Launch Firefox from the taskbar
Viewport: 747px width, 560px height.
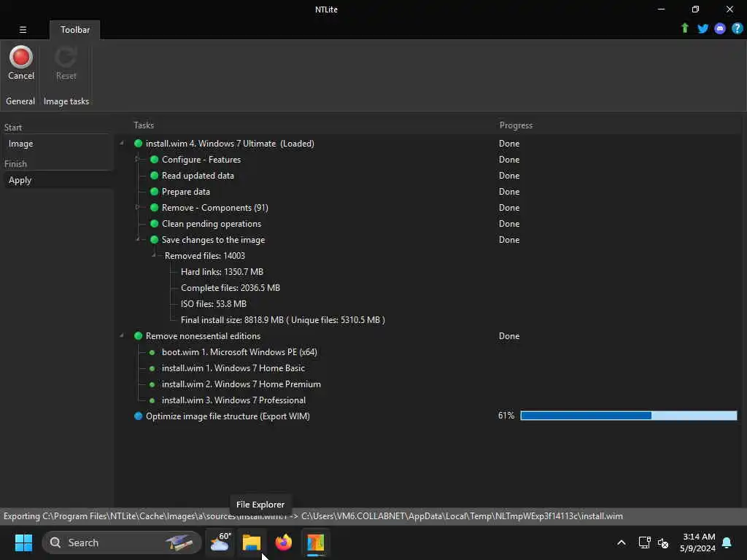coord(284,542)
